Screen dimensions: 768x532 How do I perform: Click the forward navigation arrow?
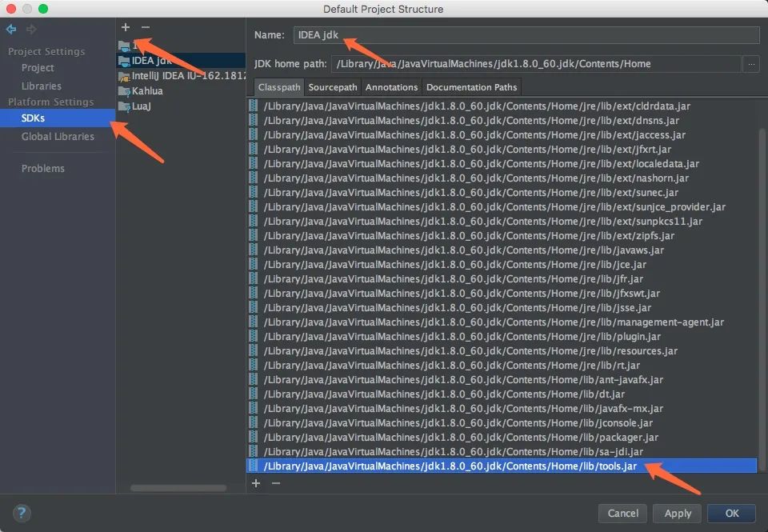[x=31, y=30]
